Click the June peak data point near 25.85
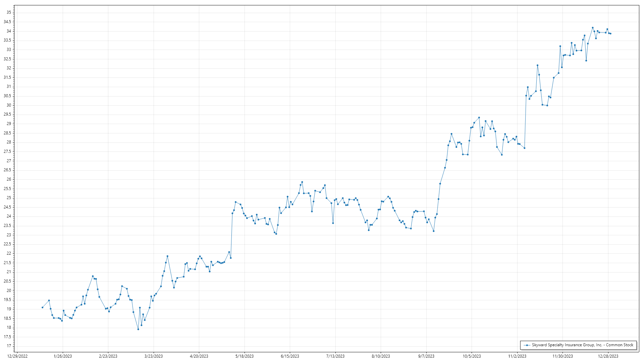Image resolution: width=644 pixels, height=362 pixels. (302, 182)
